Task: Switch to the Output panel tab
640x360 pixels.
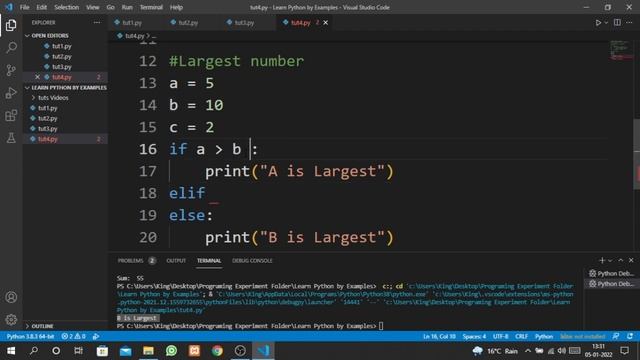Action: [x=176, y=260]
